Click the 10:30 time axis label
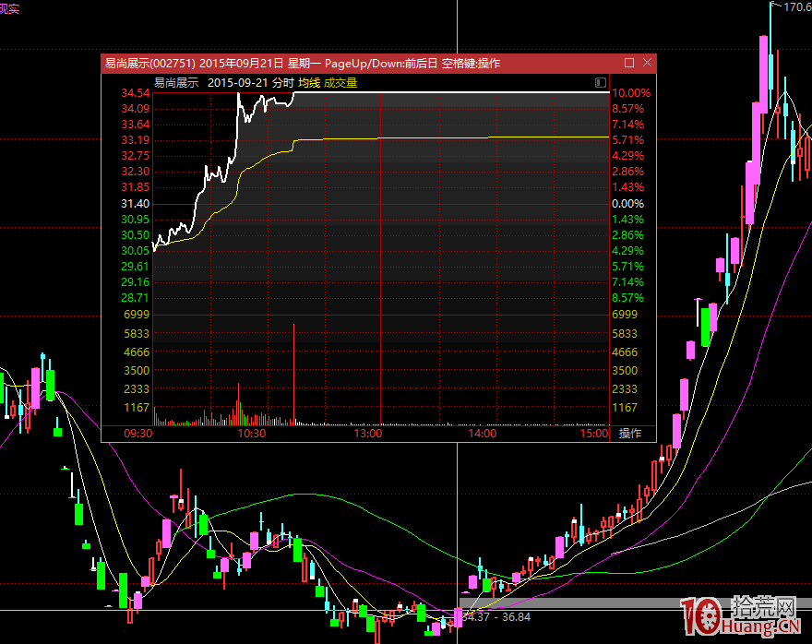 252,434
